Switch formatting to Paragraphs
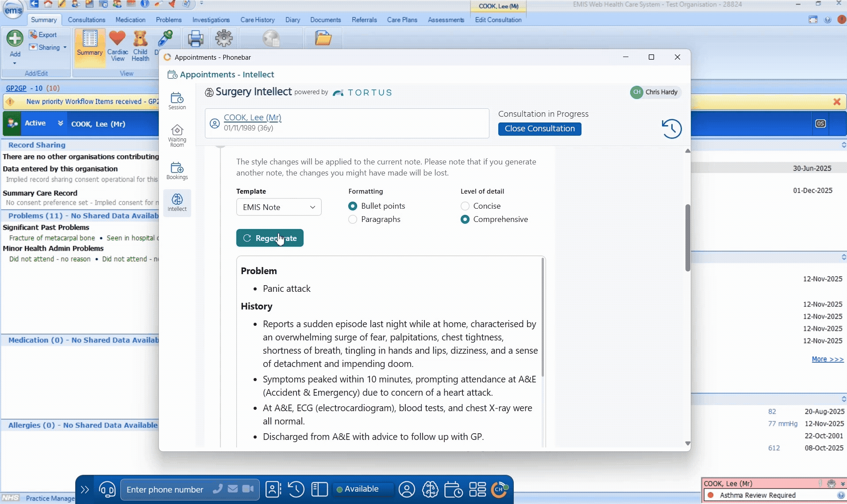Viewport: 847px width, 504px height. click(x=352, y=219)
